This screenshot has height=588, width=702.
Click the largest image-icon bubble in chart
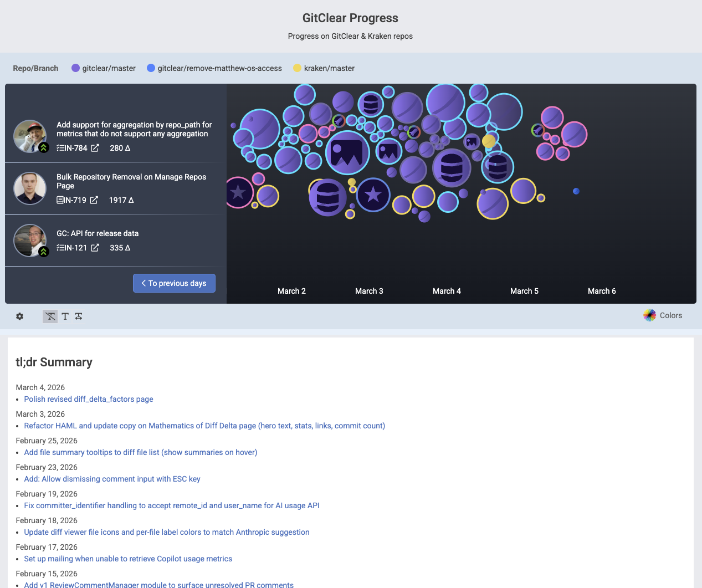tap(347, 153)
